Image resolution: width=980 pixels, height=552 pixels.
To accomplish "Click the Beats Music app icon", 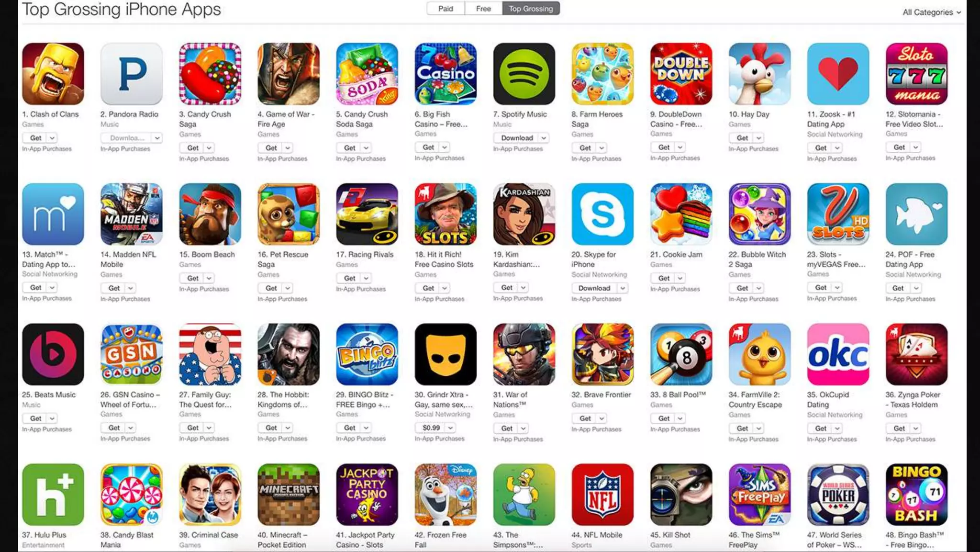I will [x=53, y=354].
